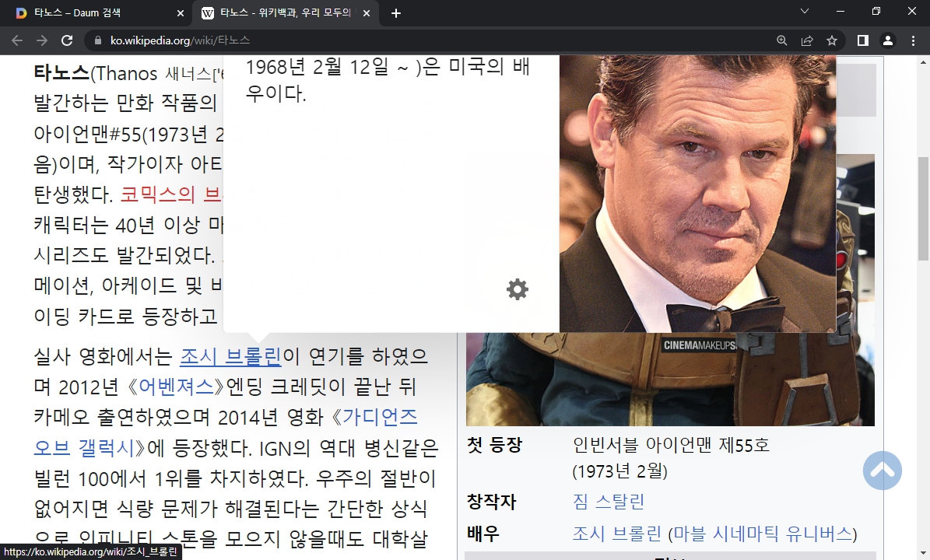930x560 pixels.
Task: Click the scroll-to-top arrow button
Action: point(882,471)
